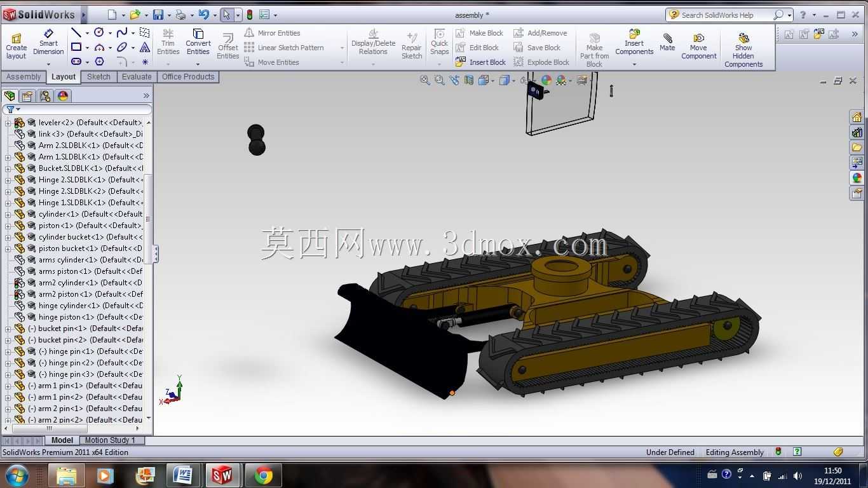Select the Corner Rectangle tool

pyautogui.click(x=76, y=47)
